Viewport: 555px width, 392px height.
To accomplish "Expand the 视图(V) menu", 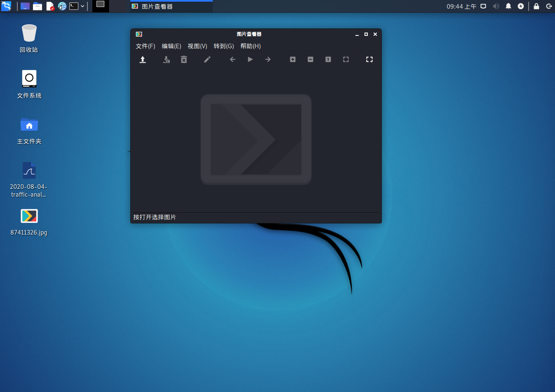I will tap(198, 46).
